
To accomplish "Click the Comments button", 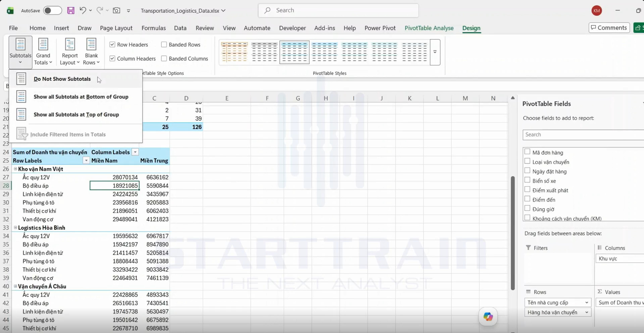I will [x=609, y=28].
